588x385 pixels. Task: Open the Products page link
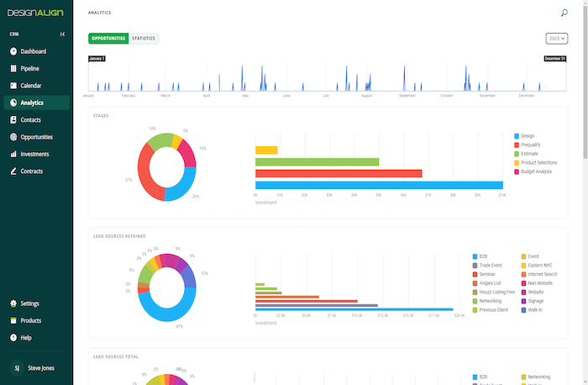pos(30,320)
